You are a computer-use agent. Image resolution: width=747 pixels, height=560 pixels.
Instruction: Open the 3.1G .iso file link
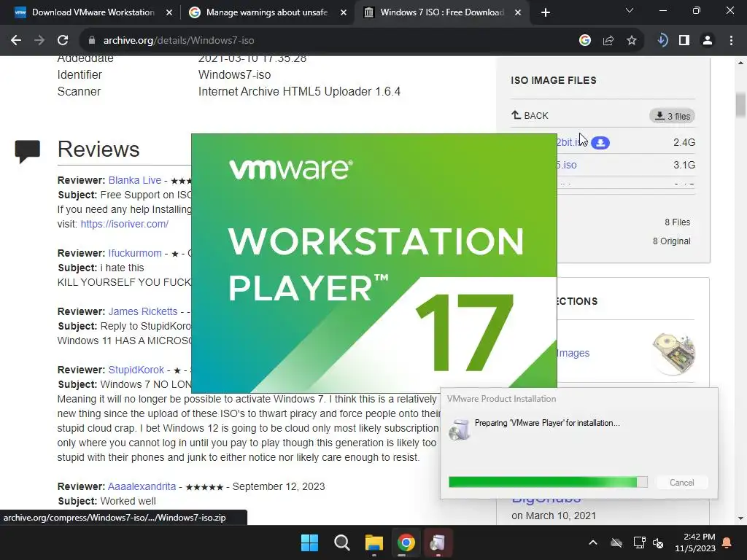coord(567,165)
